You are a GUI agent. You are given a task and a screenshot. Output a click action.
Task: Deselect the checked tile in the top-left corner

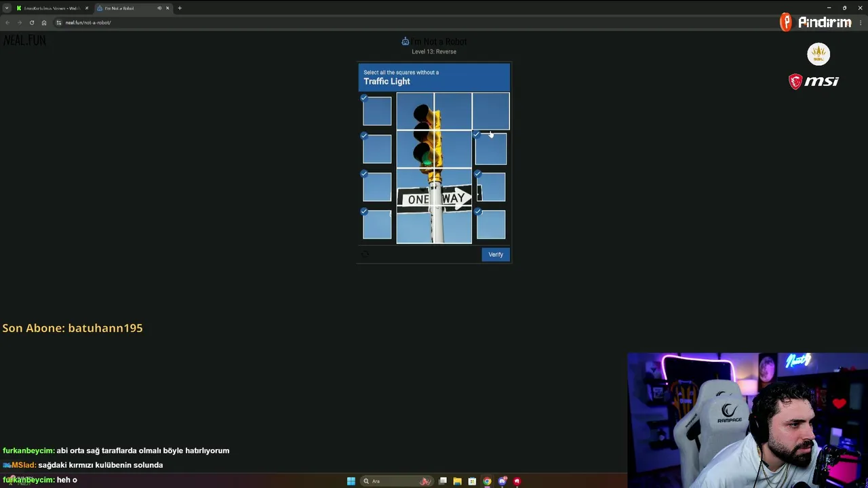pyautogui.click(x=377, y=111)
